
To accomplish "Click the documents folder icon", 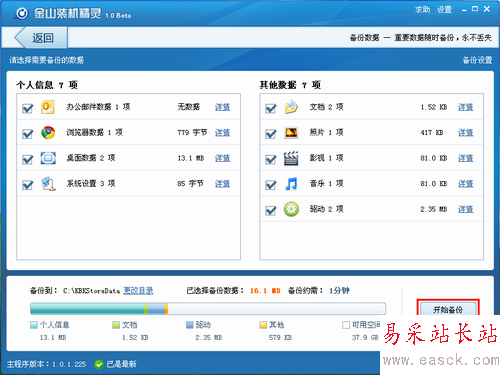I will pos(291,107).
